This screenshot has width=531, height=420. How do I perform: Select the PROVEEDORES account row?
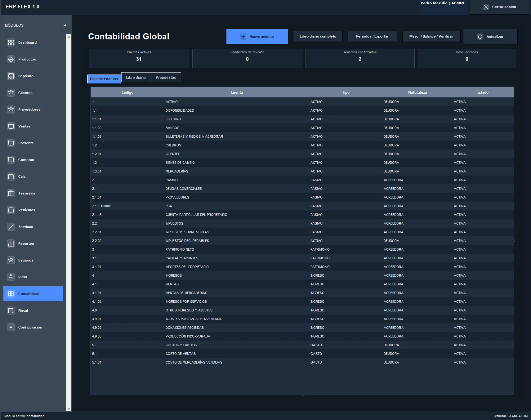click(x=302, y=197)
